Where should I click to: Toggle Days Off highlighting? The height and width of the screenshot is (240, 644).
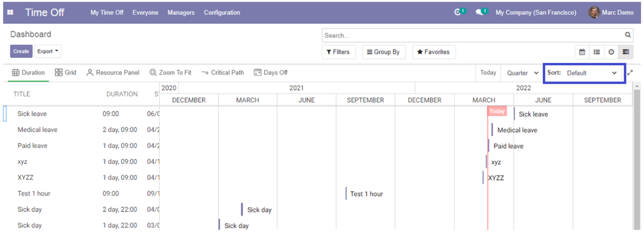270,73
